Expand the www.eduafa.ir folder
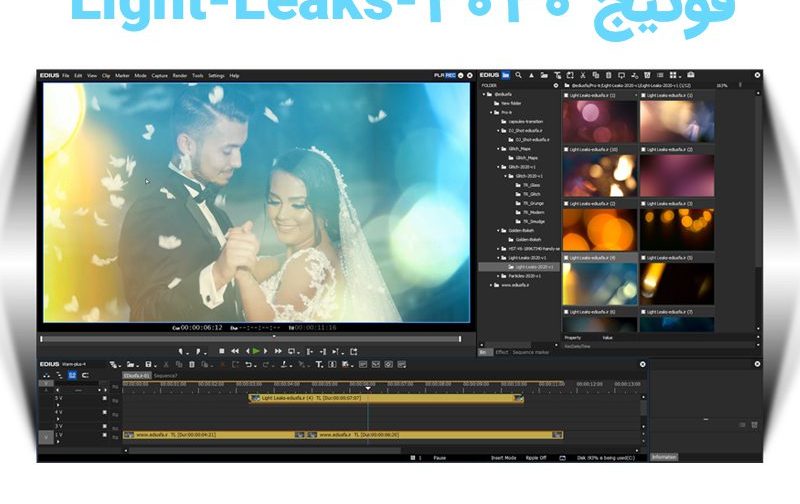Image resolution: width=800 pixels, height=504 pixels. tap(492, 285)
